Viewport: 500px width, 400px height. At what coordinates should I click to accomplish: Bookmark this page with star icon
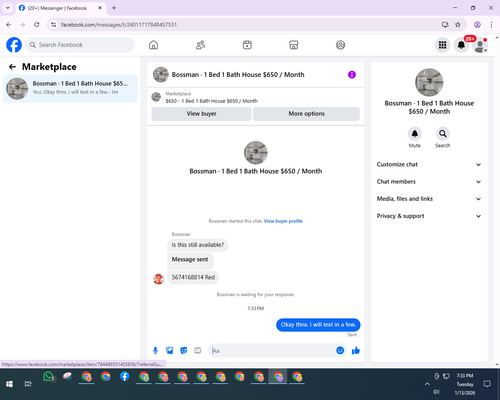[458, 25]
